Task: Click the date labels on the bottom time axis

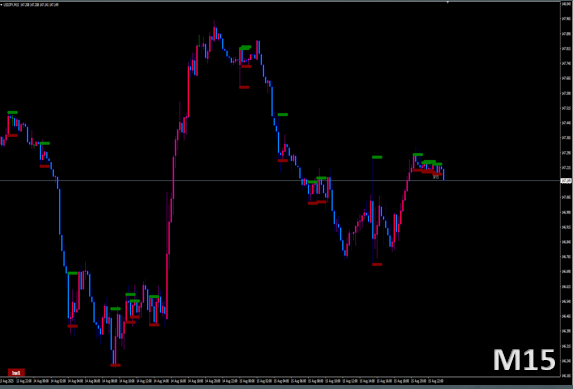Action: [222, 381]
